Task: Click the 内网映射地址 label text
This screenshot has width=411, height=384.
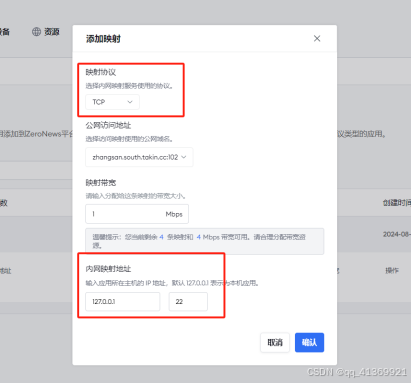Action: (108, 269)
